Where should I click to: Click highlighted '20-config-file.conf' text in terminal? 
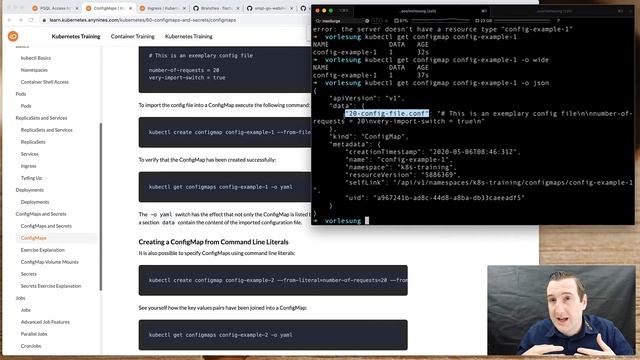(387, 113)
